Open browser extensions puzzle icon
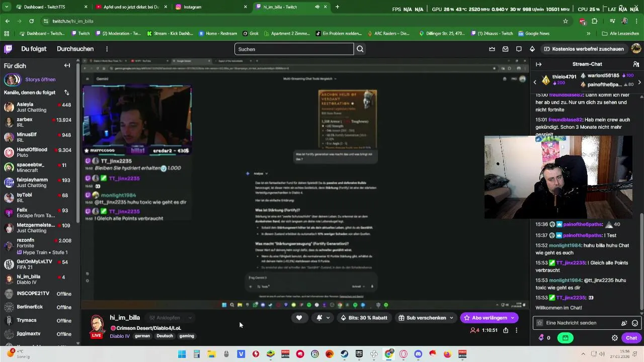Screen dimensions: 644x362 (x=595, y=21)
